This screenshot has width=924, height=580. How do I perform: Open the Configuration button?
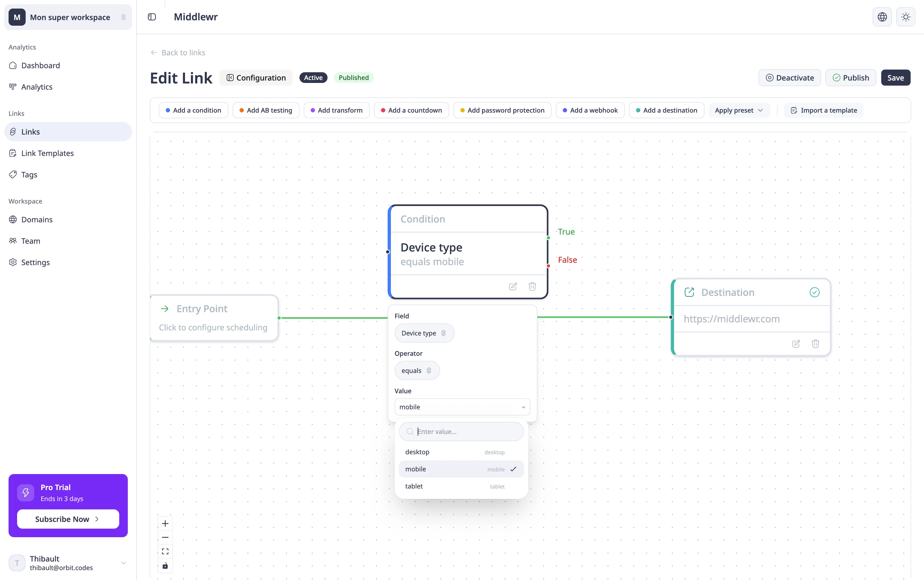[x=256, y=78]
